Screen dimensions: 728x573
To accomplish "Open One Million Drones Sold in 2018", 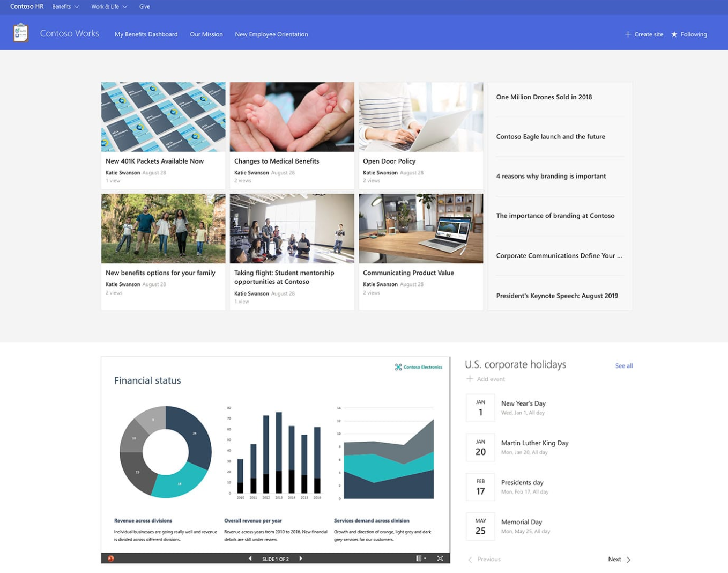I will point(544,97).
